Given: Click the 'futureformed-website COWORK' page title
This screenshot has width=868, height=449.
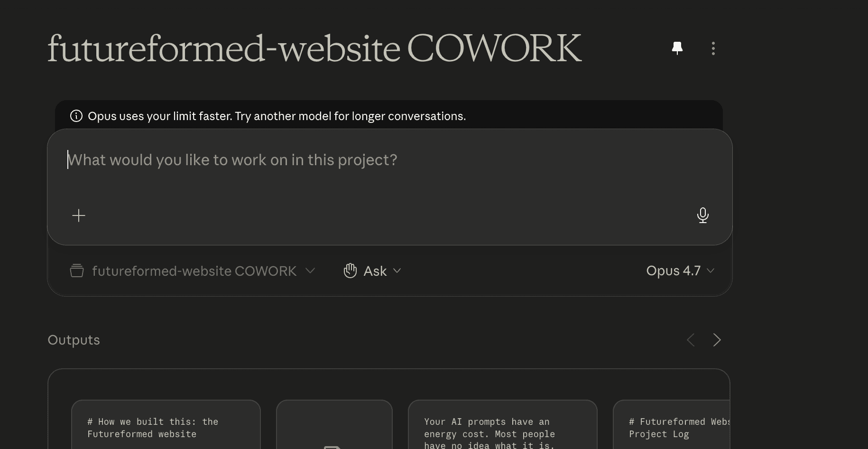Looking at the screenshot, I should pyautogui.click(x=314, y=48).
